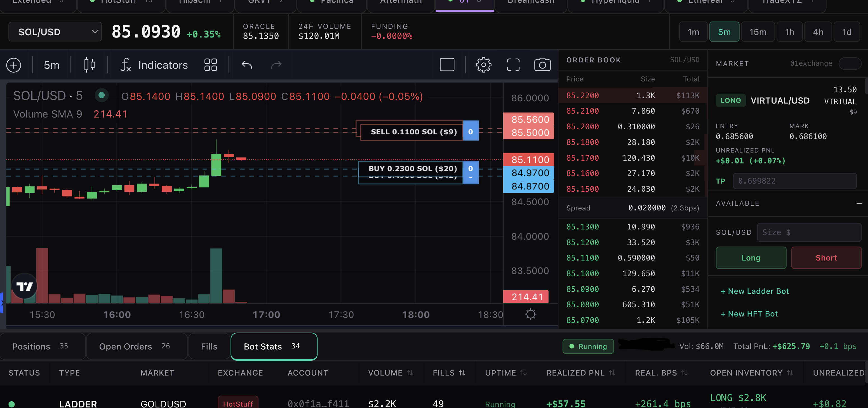This screenshot has height=408, width=868.
Task: Switch to the Open Orders tab
Action: pos(137,346)
